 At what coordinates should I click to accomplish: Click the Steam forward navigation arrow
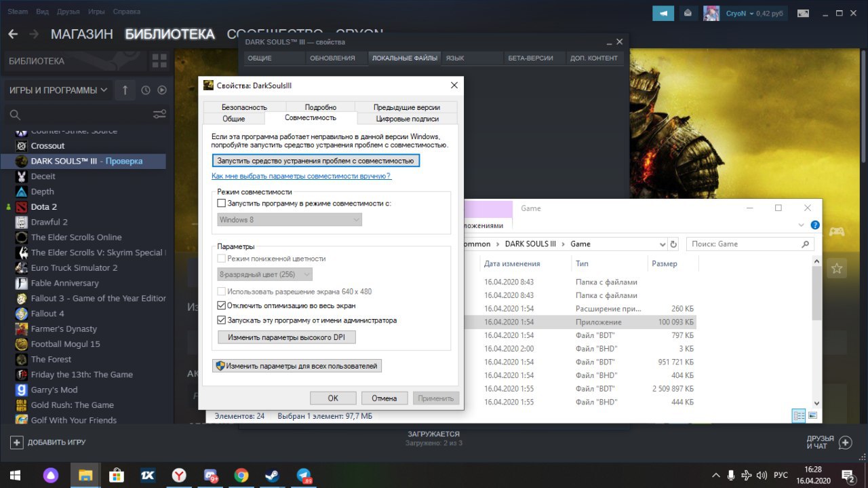click(33, 34)
